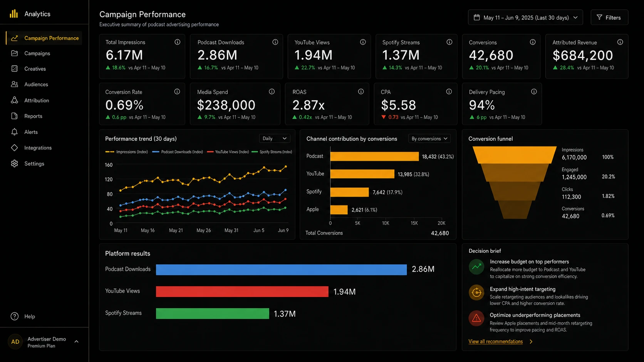Click the info icon on Media Spend card
Viewport: 644px width, 362px height.
[x=272, y=92]
